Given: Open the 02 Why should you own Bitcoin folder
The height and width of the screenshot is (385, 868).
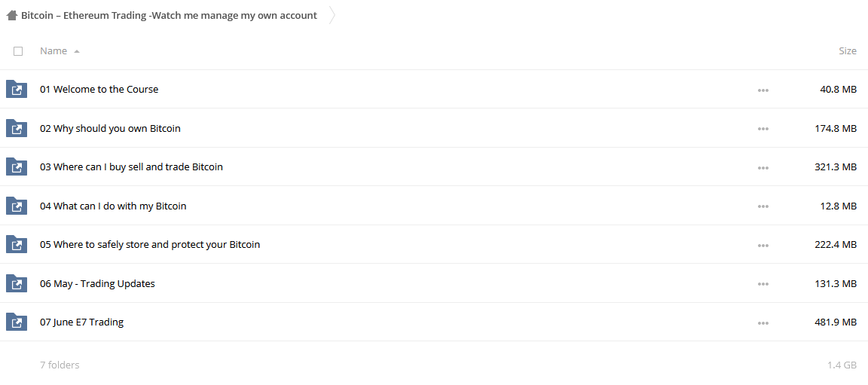Looking at the screenshot, I should click(x=110, y=128).
